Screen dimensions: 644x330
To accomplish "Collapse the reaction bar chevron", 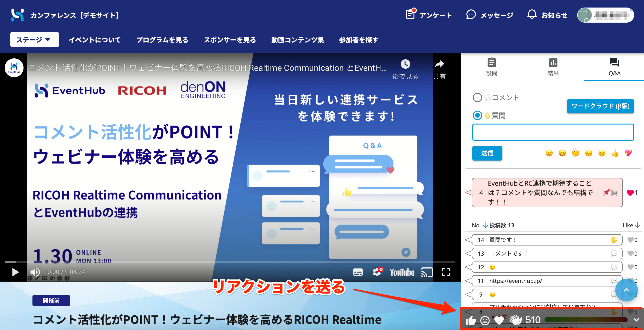I will point(636,320).
